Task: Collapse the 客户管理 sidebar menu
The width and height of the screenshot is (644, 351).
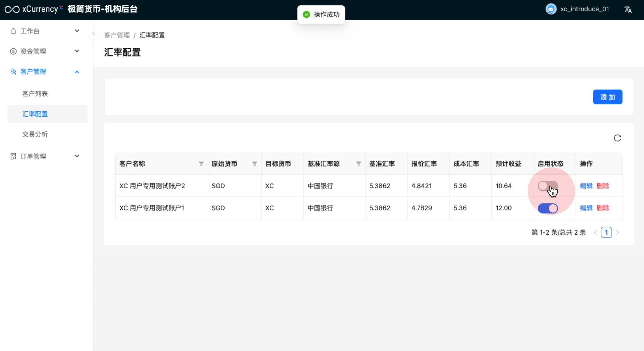Action: click(44, 72)
